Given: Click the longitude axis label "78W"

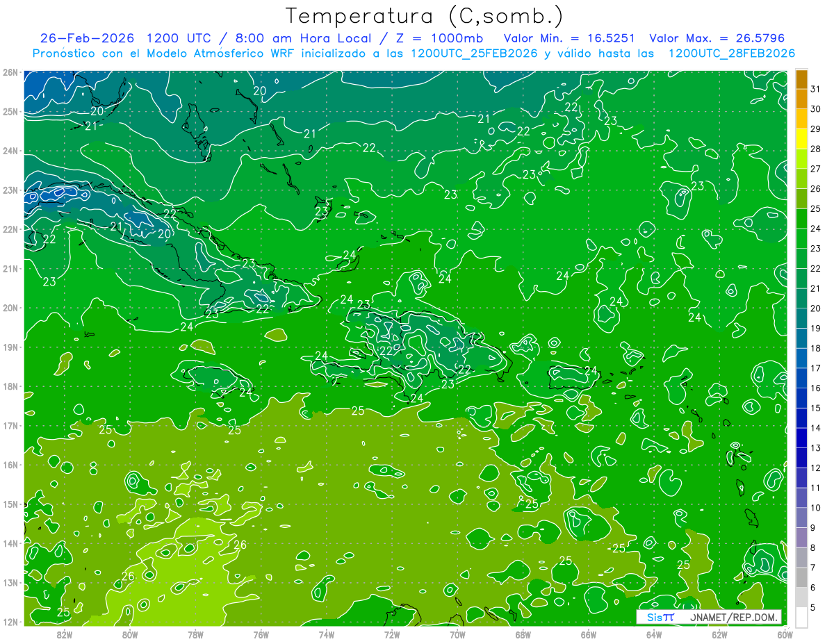Looking at the screenshot, I should pyautogui.click(x=195, y=634).
